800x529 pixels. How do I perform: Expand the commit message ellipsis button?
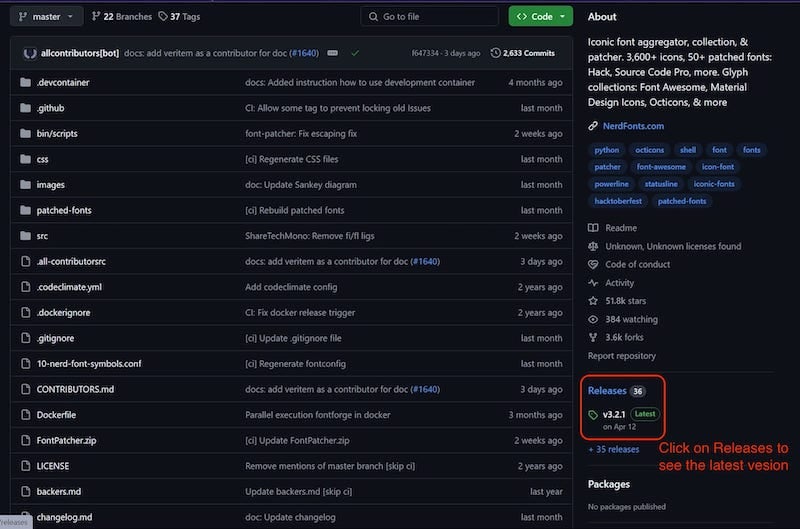click(x=332, y=53)
